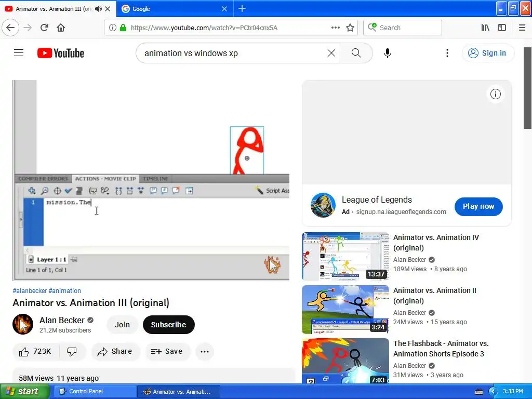Open the video with the 3:24 duration badge
This screenshot has width=532, height=399.
(x=345, y=310)
